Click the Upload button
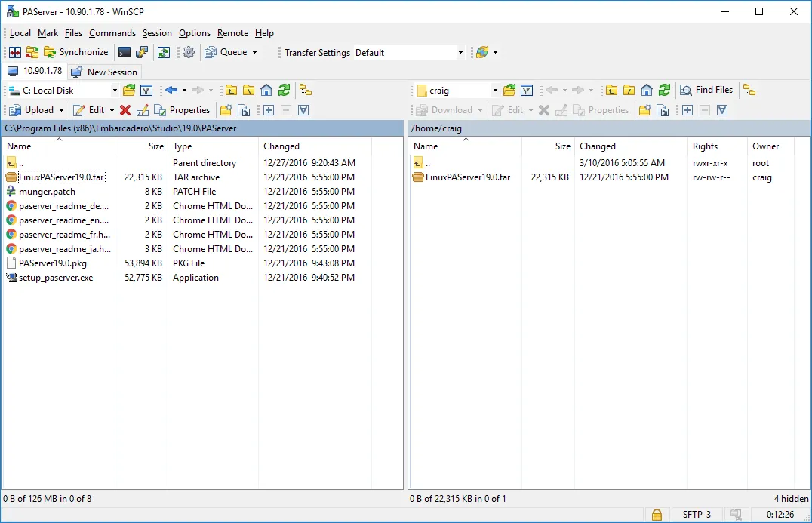Viewport: 812px width, 523px height. (x=32, y=110)
